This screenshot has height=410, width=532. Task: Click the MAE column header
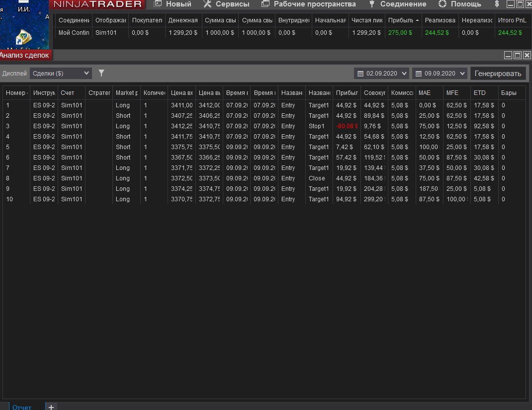pyautogui.click(x=429, y=92)
